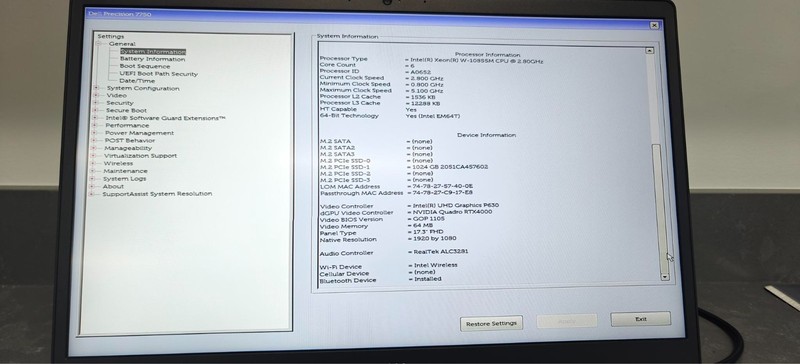
Task: Select the Wireless category label
Action: [118, 163]
